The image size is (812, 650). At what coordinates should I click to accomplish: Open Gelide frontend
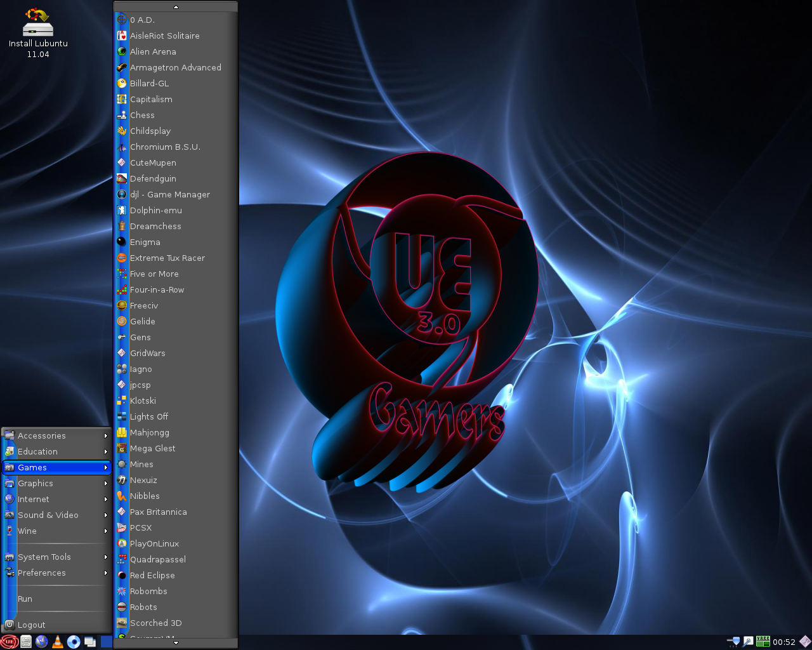click(176, 321)
